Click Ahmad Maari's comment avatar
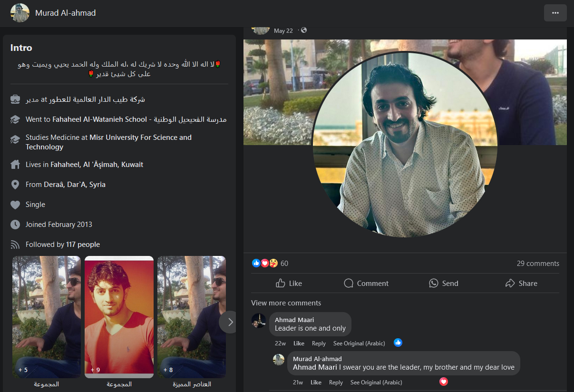Viewport: 574px width, 392px height. [x=259, y=321]
